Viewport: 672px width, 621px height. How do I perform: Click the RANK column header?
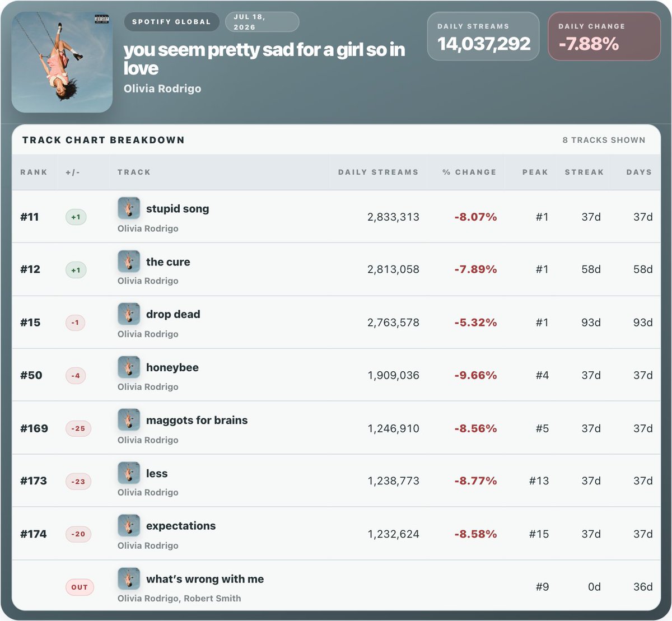tap(34, 172)
